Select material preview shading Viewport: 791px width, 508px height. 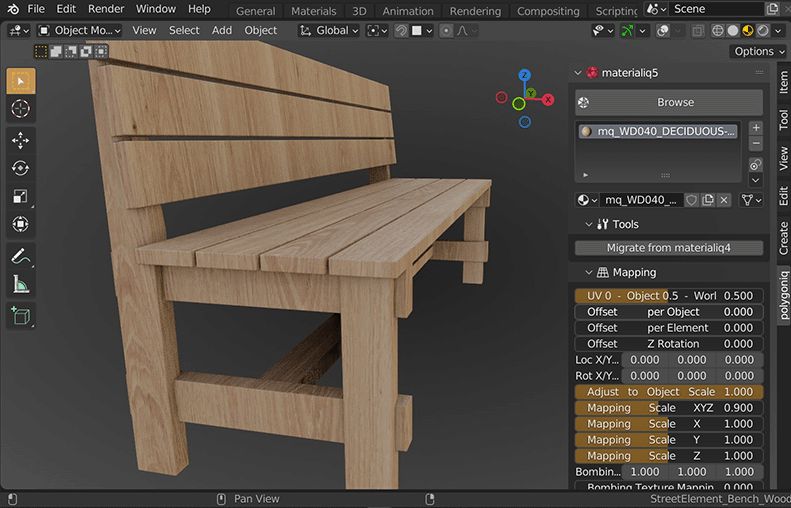click(x=748, y=31)
